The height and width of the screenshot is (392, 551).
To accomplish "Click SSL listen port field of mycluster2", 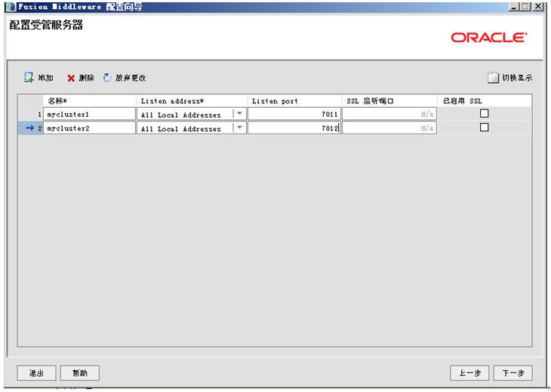I will (389, 128).
